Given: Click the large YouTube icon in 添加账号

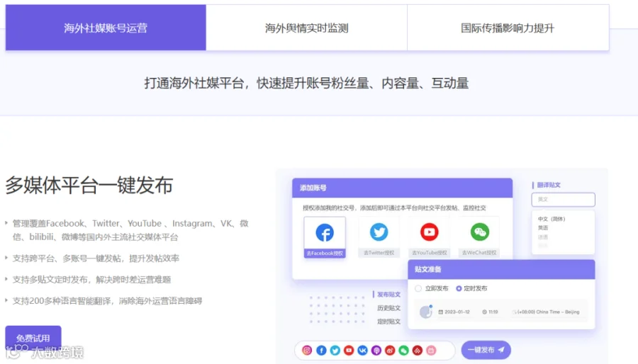Looking at the screenshot, I should pyautogui.click(x=430, y=232).
